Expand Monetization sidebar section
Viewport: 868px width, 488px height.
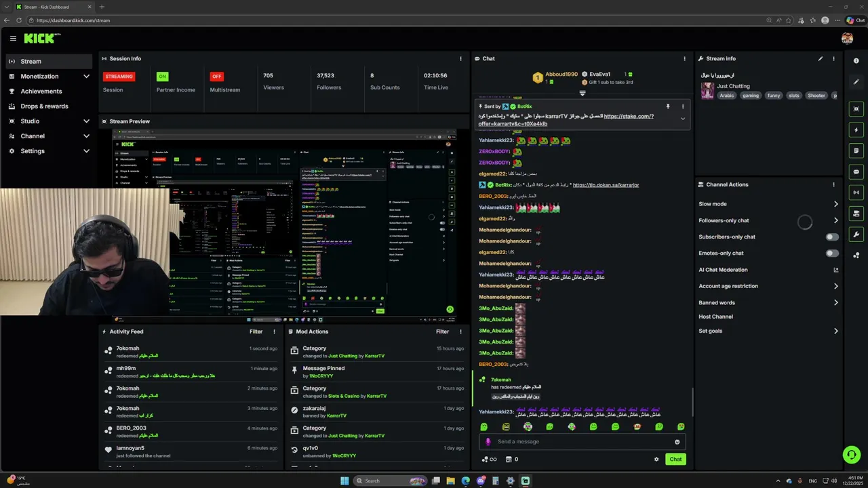(x=86, y=77)
